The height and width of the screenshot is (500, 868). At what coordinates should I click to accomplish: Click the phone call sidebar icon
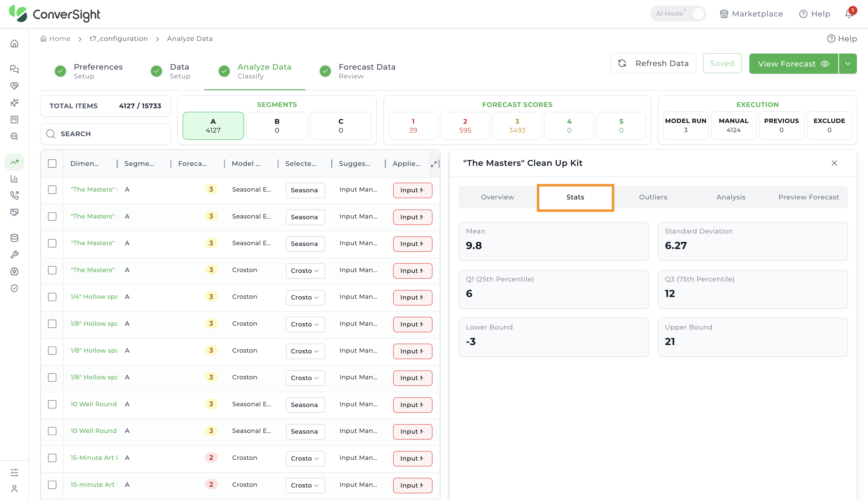coord(14,195)
